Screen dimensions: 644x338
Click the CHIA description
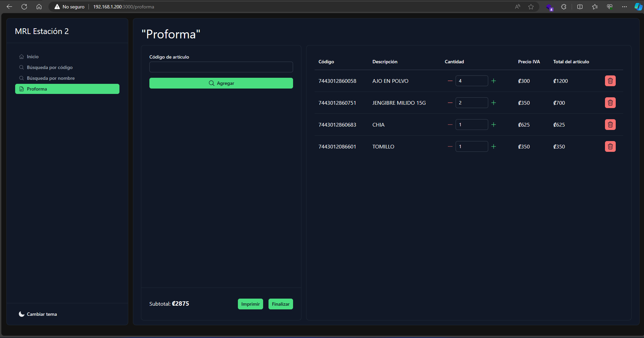(378, 125)
